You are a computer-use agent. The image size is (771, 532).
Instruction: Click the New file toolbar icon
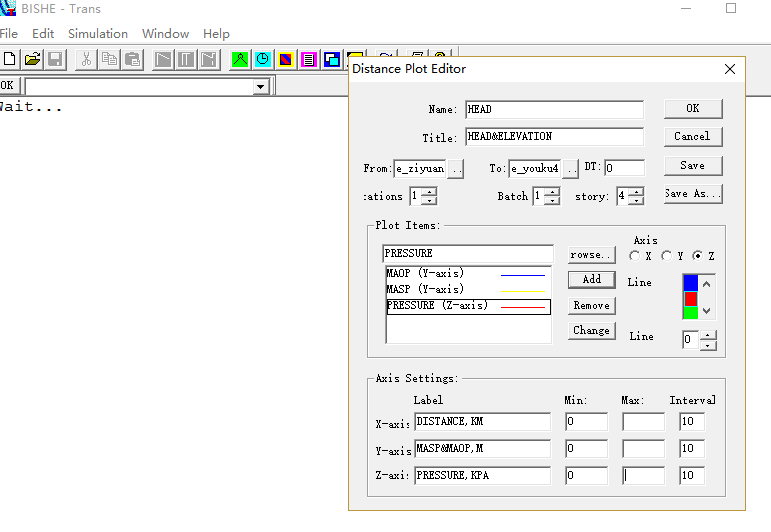[10, 60]
